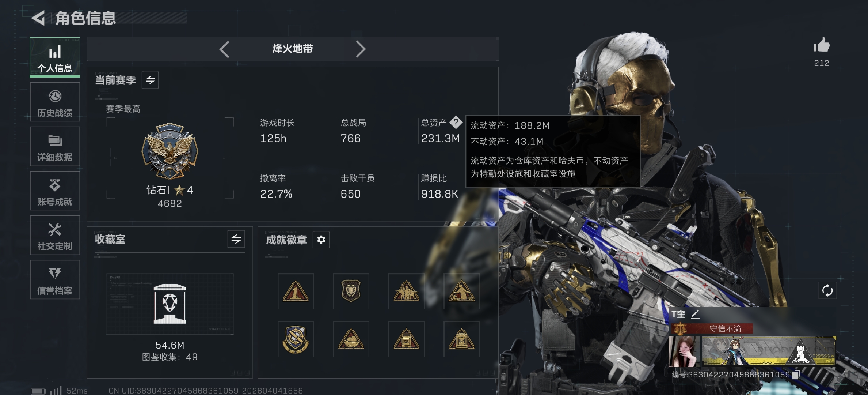
Task: Toggle the 收藏室 swap view button
Action: 236,239
